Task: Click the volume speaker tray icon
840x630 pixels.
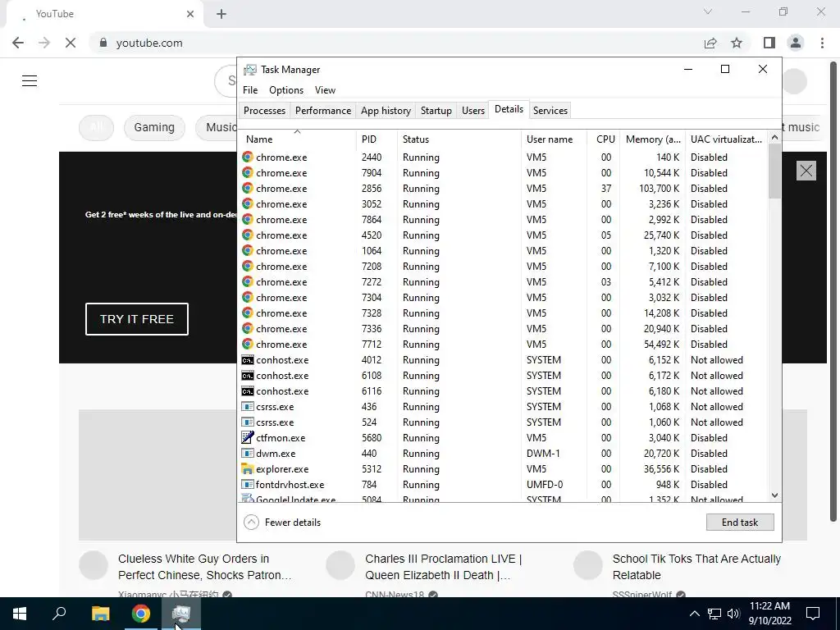Action: pyautogui.click(x=733, y=614)
